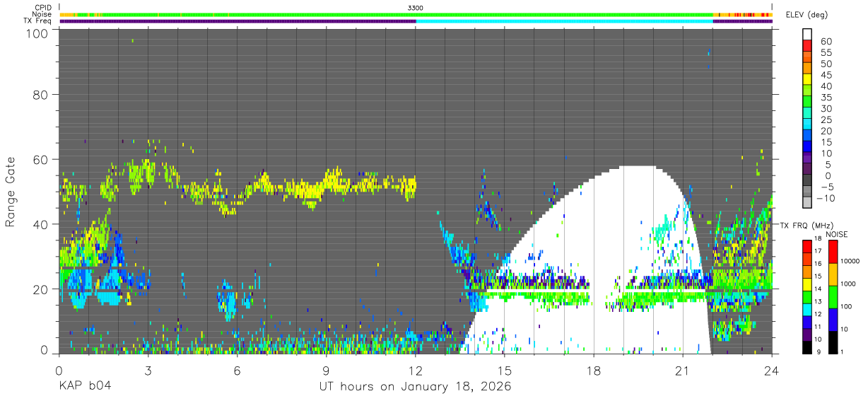Viewport: 868px width, 401px height.
Task: Click TX FRQ legend label 9
Action: coord(818,352)
